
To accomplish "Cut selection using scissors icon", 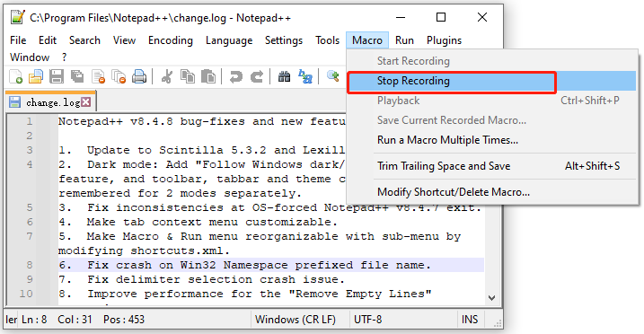I will (x=167, y=76).
